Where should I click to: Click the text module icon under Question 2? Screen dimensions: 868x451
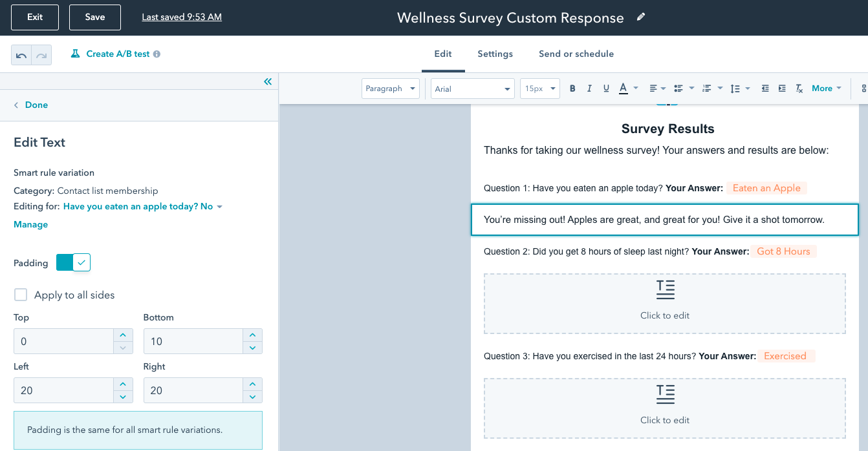click(665, 290)
